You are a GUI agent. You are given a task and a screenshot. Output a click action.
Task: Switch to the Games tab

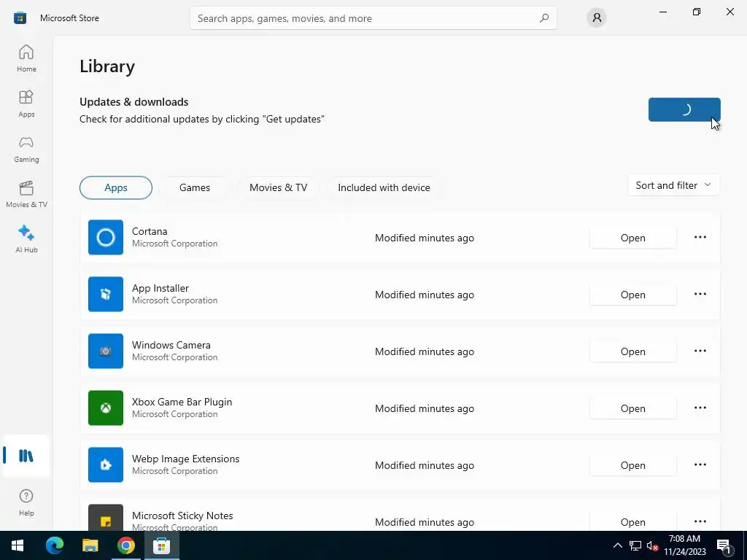(x=194, y=187)
